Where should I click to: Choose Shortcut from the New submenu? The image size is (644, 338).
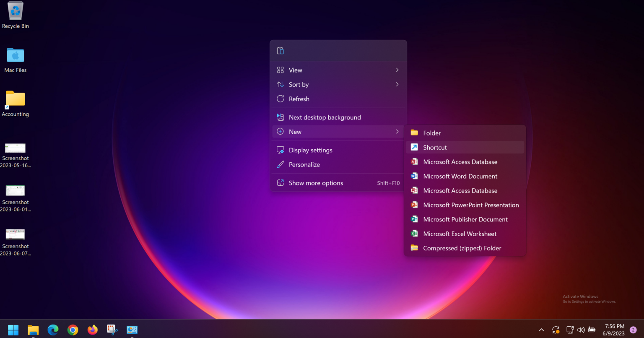click(435, 147)
